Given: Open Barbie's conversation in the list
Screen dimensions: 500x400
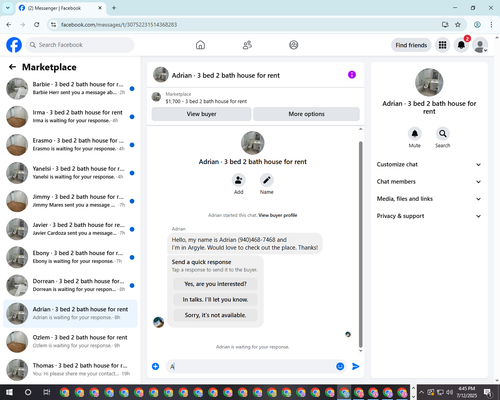Looking at the screenshot, I should pyautogui.click(x=70, y=88).
